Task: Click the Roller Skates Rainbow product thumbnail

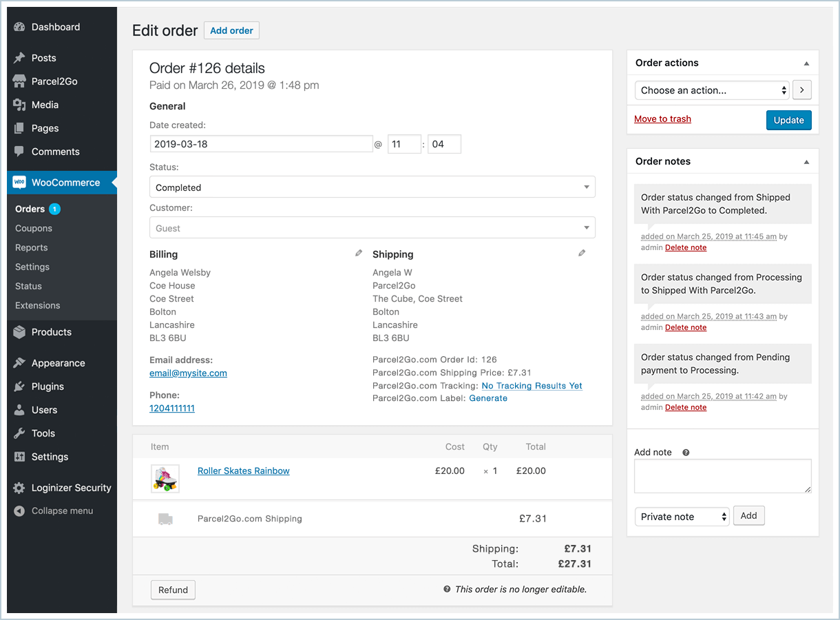Action: (165, 478)
